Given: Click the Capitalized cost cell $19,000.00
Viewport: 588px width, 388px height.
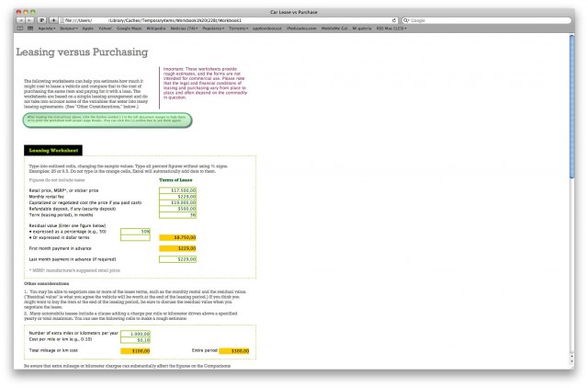Looking at the screenshot, I should pos(177,202).
